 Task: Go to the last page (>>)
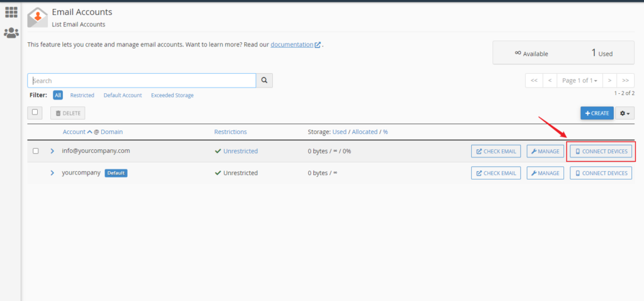[626, 81]
